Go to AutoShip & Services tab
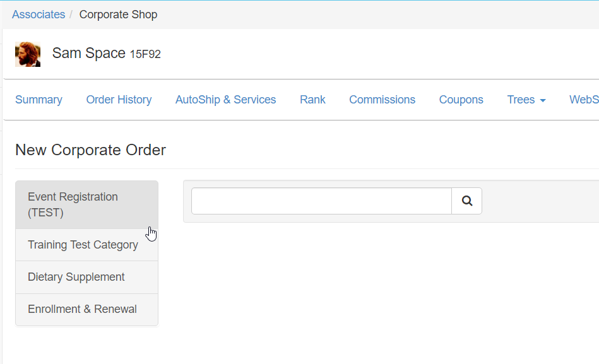The height and width of the screenshot is (364, 599). [x=225, y=100]
